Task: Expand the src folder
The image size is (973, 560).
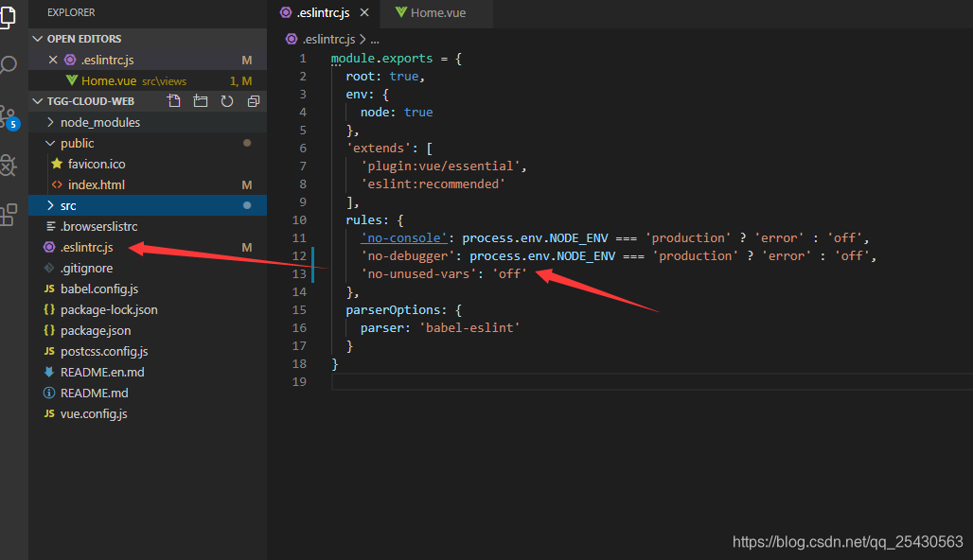Action: (x=148, y=205)
